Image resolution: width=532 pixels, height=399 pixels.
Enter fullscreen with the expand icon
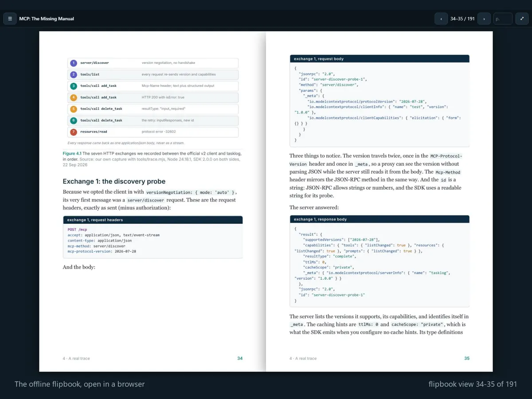pos(522,19)
